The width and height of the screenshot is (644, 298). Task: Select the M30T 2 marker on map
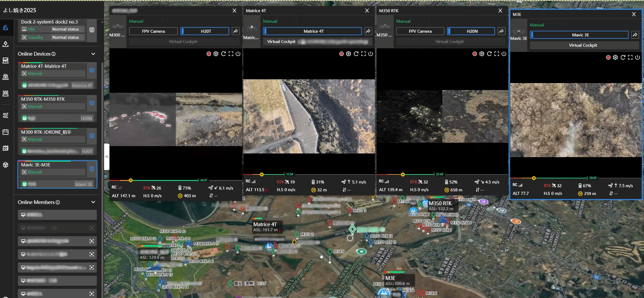pyautogui.click(x=297, y=234)
